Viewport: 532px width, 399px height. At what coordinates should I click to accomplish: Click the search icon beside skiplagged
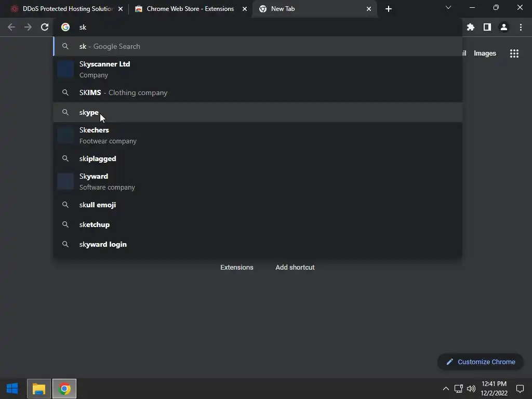pos(65,158)
